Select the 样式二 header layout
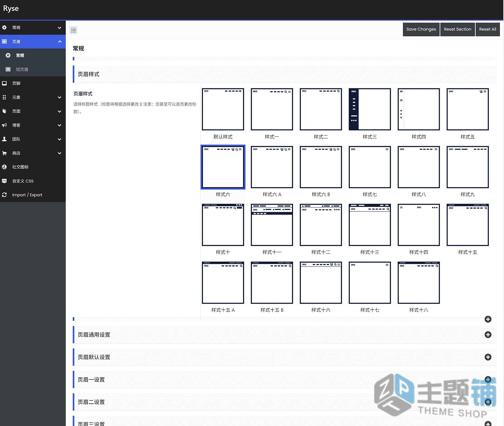Image resolution: width=504 pixels, height=426 pixels. point(321,109)
